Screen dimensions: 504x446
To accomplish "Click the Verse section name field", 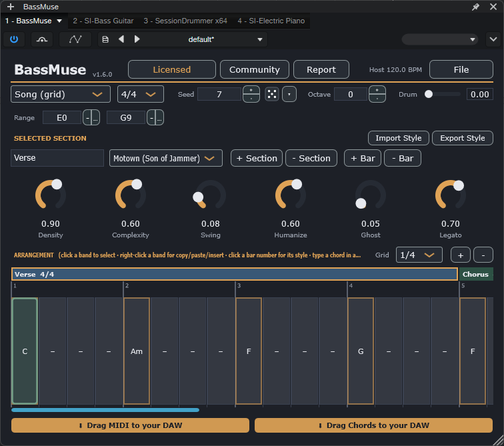I will click(x=57, y=158).
